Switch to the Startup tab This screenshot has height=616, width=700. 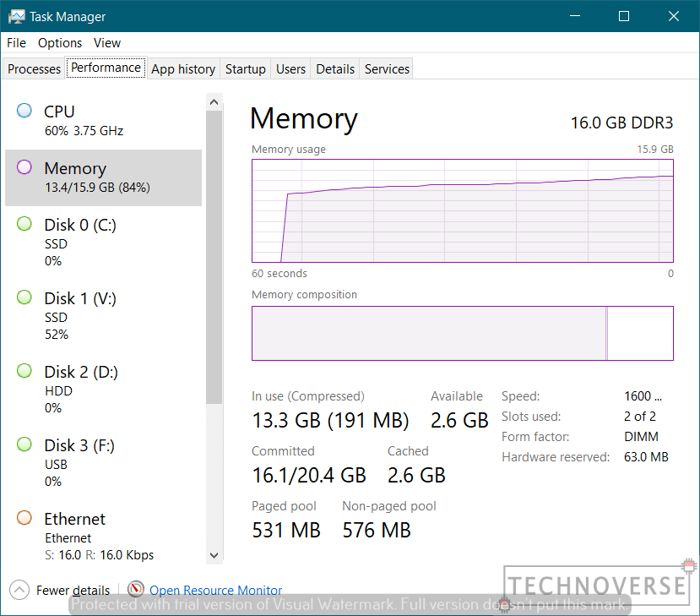(245, 69)
